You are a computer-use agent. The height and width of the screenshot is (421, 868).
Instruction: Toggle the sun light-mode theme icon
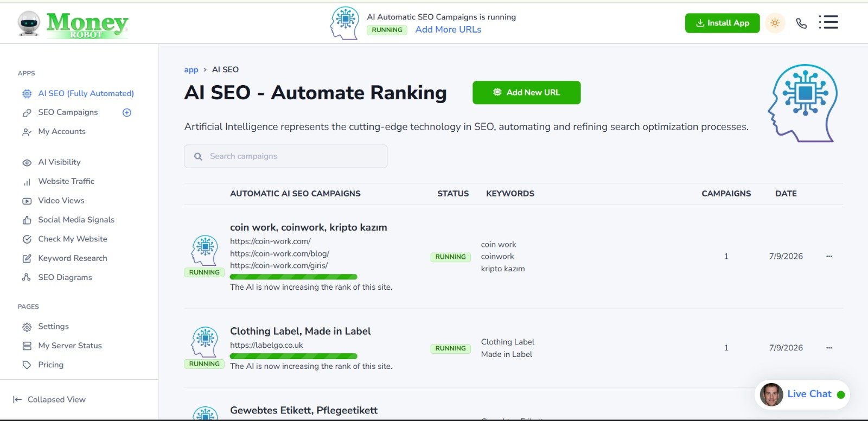click(775, 23)
